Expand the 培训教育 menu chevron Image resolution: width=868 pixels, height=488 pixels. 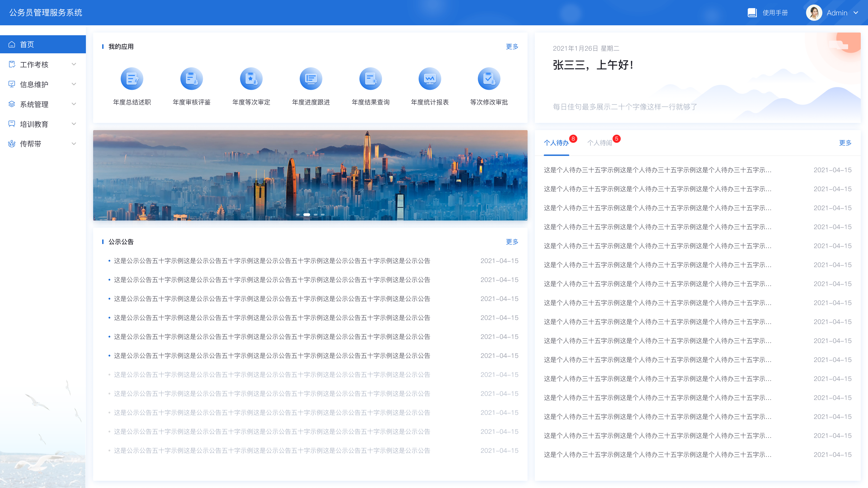(74, 124)
